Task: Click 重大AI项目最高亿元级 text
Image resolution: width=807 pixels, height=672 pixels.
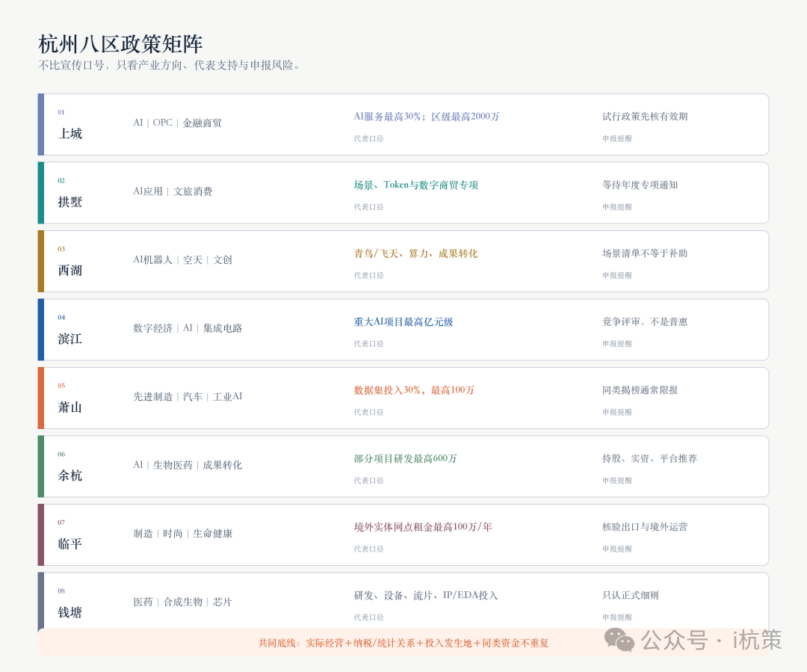Action: [403, 322]
